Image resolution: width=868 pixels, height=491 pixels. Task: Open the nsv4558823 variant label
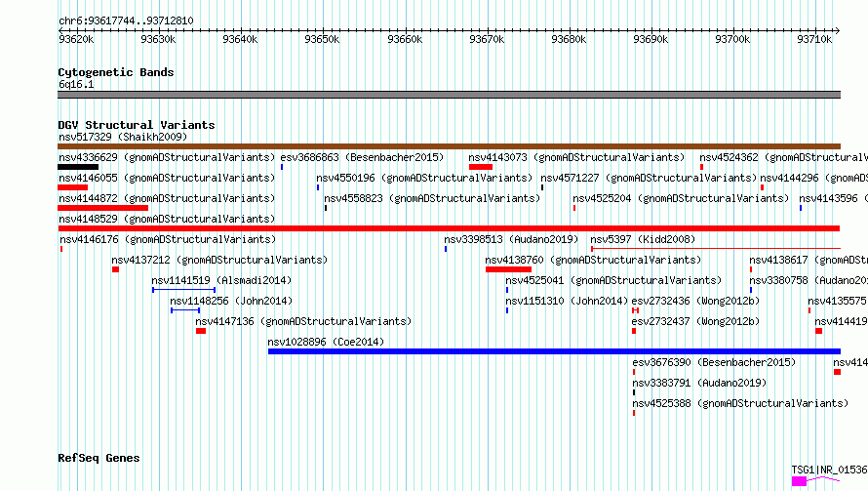[x=432, y=198]
